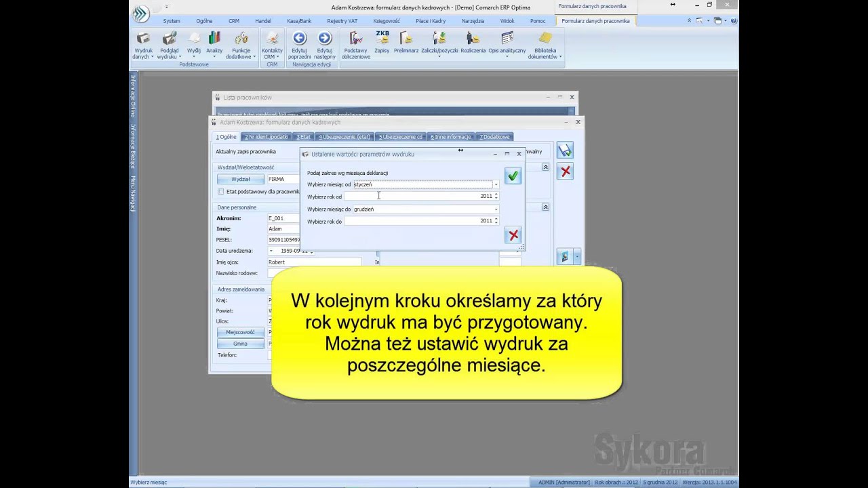
Task: Open dropdown arrow beside the employee icon button
Action: click(x=577, y=257)
